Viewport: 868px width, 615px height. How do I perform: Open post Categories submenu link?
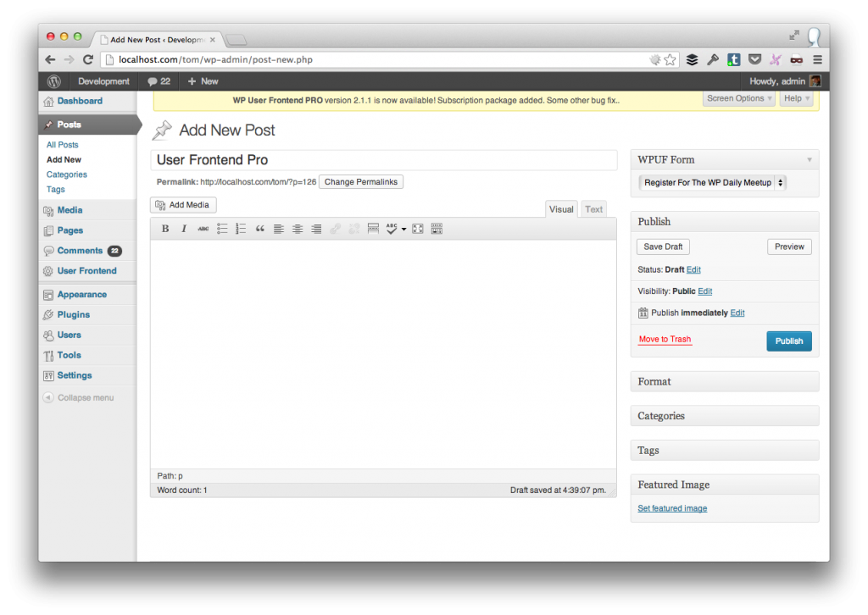point(66,175)
